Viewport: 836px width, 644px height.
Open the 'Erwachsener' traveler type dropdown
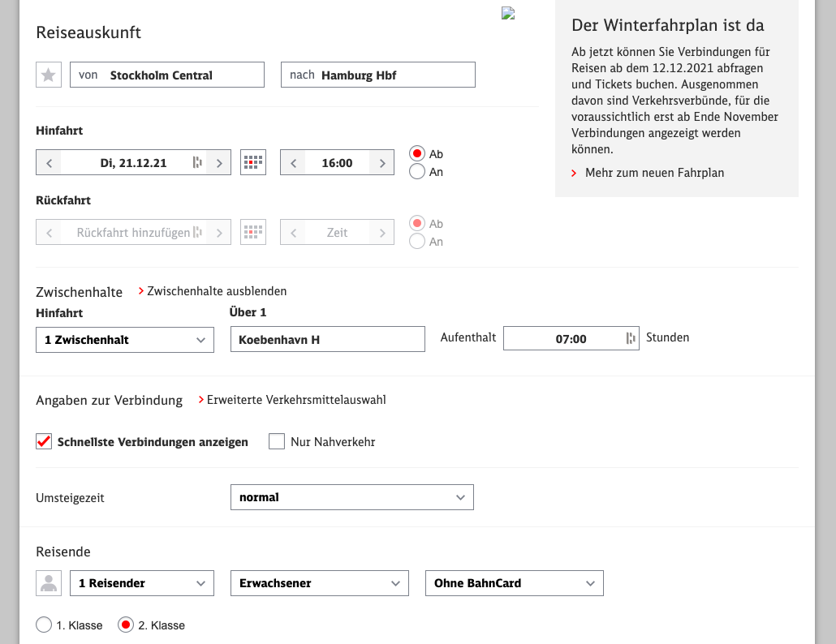pyautogui.click(x=319, y=583)
